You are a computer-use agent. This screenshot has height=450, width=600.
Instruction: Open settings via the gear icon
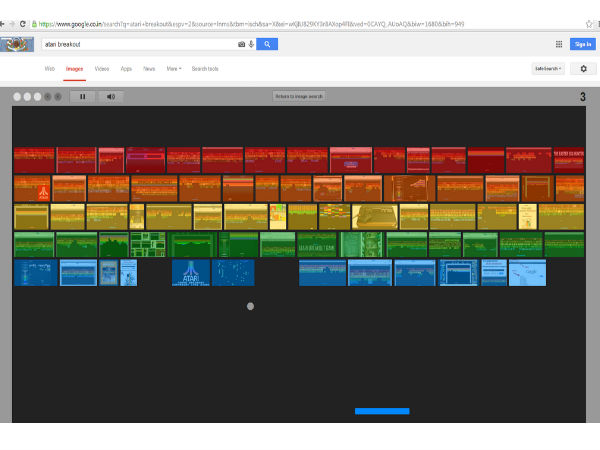coord(584,69)
